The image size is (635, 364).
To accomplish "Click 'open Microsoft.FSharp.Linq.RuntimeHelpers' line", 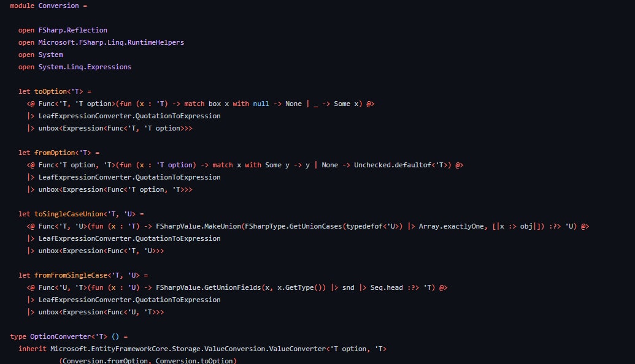I will click(101, 42).
